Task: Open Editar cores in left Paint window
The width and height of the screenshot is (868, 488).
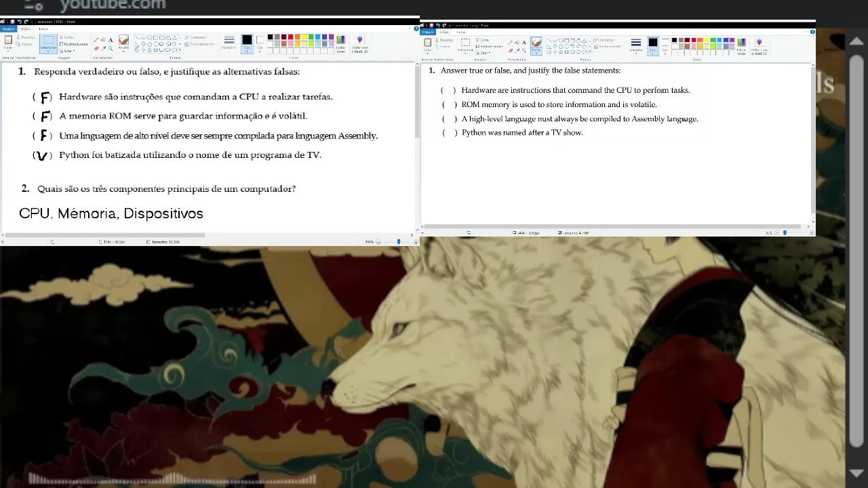Action: [340, 44]
